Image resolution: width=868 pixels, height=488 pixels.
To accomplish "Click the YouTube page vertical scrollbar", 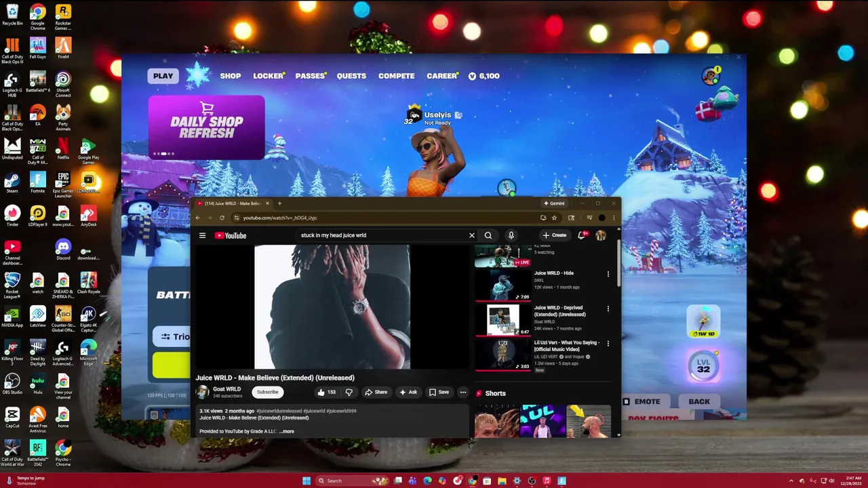I will 618,264.
